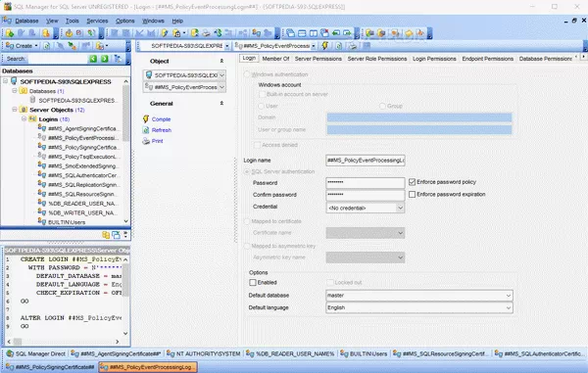Image resolution: width=588 pixels, height=373 pixels.
Task: Click the green previous search result button
Action: click(93, 59)
